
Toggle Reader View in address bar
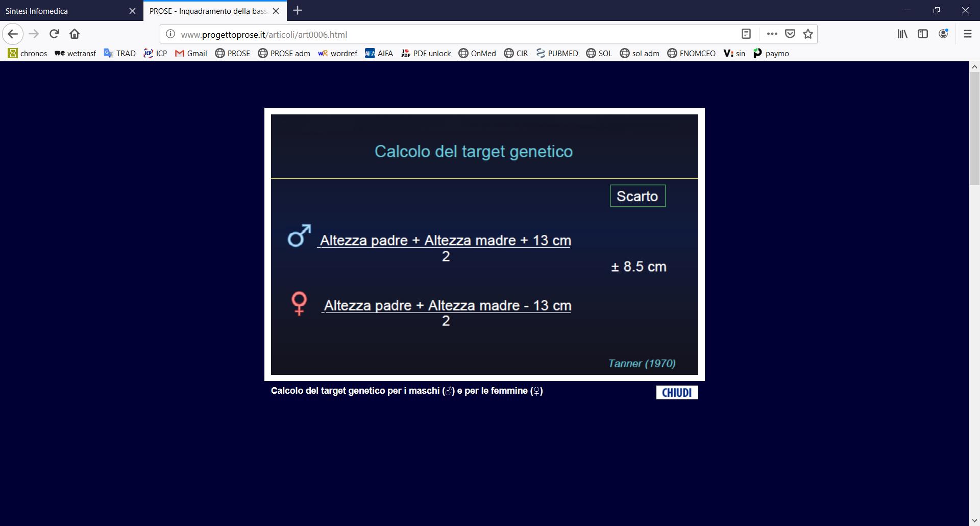point(746,34)
